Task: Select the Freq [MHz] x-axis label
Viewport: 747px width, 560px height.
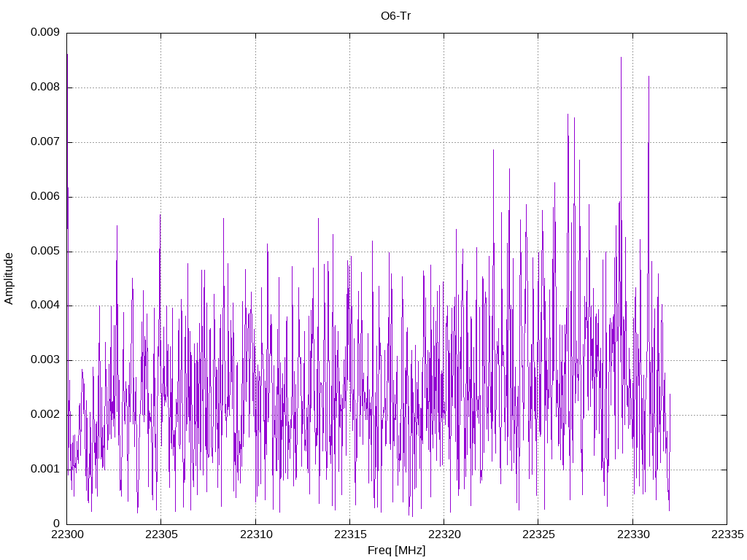Action: [x=396, y=551]
